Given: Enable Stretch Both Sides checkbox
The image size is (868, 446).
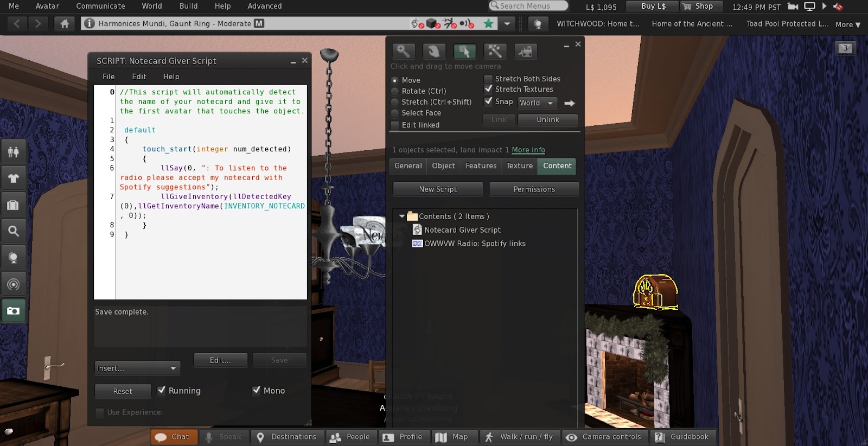Looking at the screenshot, I should 488,79.
